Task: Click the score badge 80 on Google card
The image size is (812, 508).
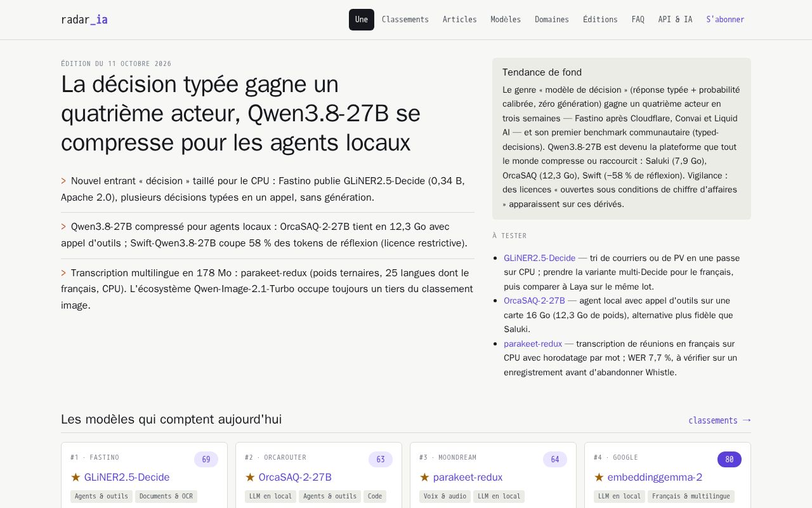Action: 730,459
